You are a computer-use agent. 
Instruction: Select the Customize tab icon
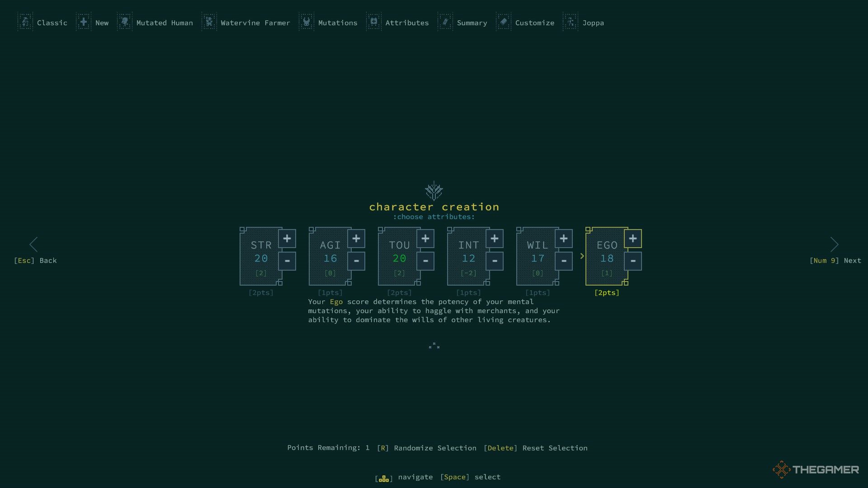(504, 22)
